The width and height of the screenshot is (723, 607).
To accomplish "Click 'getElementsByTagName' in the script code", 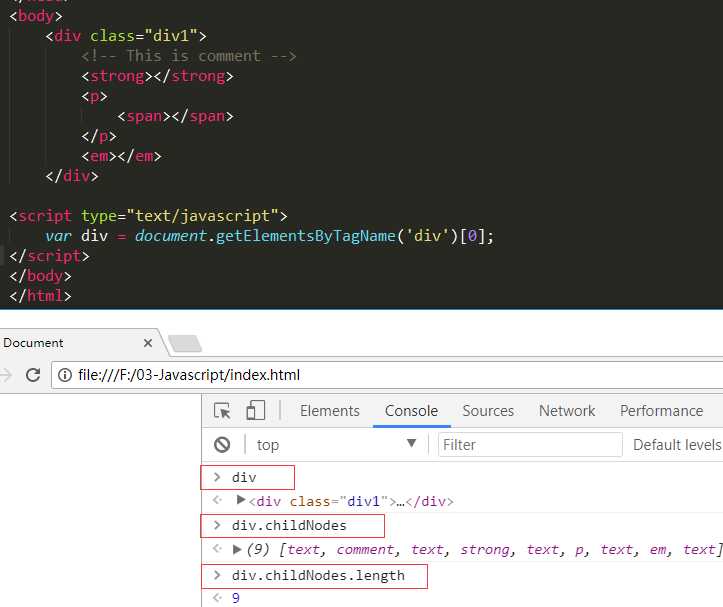I will click(x=306, y=236).
